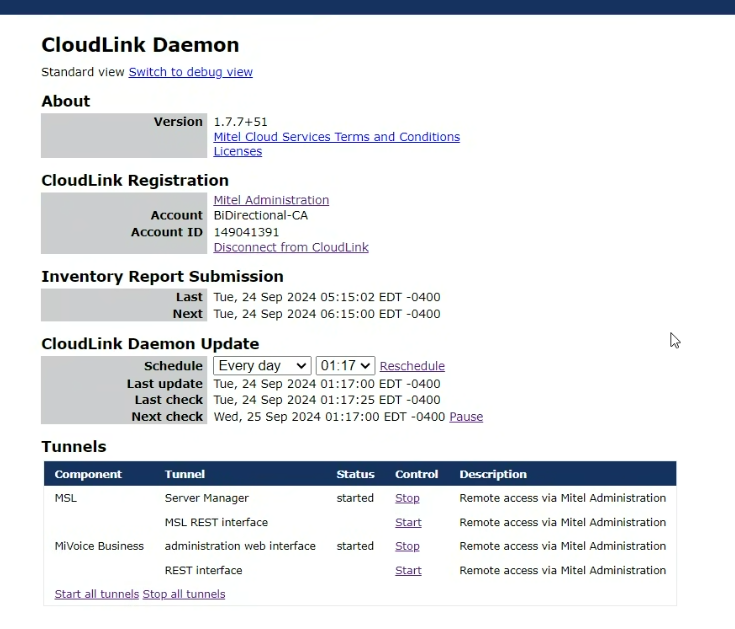Expand the Every day schedule dropdown
The width and height of the screenshot is (735, 629).
[262, 366]
